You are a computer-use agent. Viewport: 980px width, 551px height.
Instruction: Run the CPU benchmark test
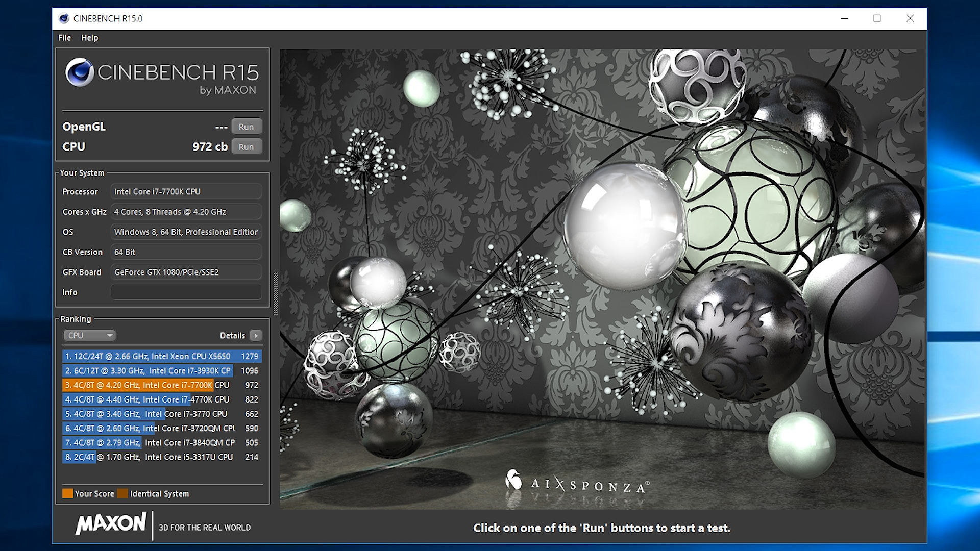coord(247,147)
